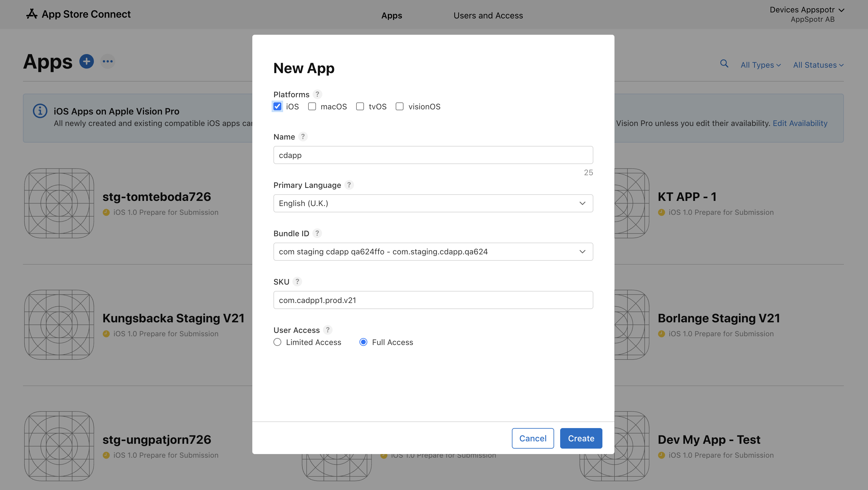This screenshot has height=490, width=868.
Task: Click status dot under stg-ungpatjorn726
Action: (106, 455)
